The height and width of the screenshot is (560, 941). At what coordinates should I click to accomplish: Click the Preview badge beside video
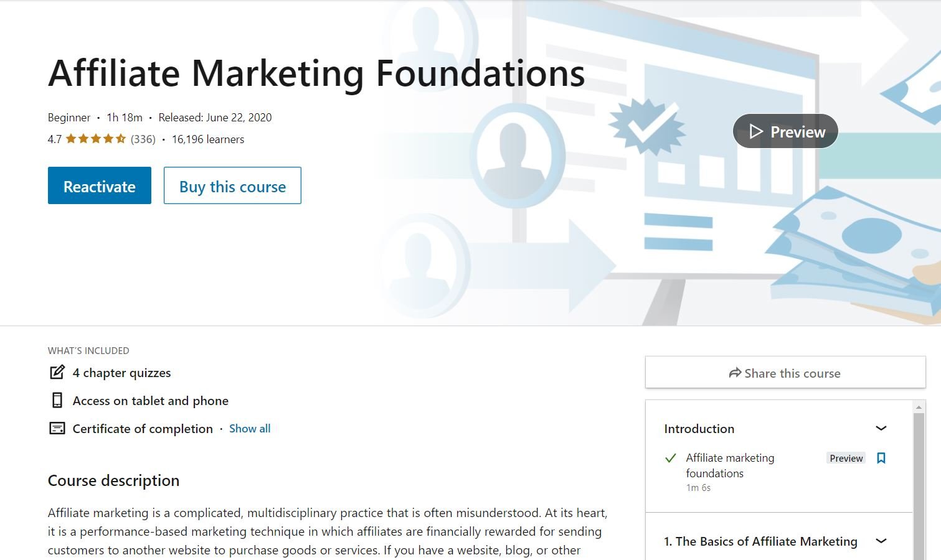point(846,459)
